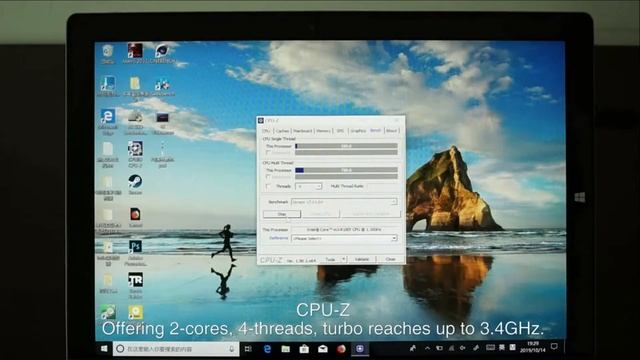Open Microsoft Store from the taskbar
This screenshot has height=360, width=640.
pos(304,349)
